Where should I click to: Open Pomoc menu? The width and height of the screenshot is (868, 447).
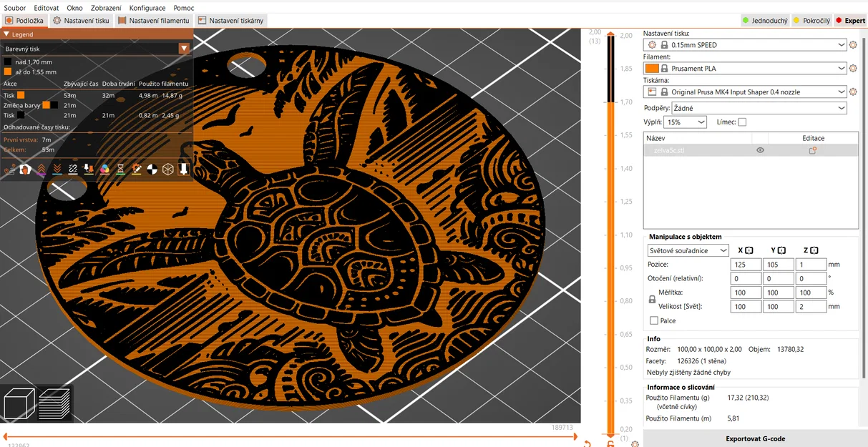(x=184, y=8)
